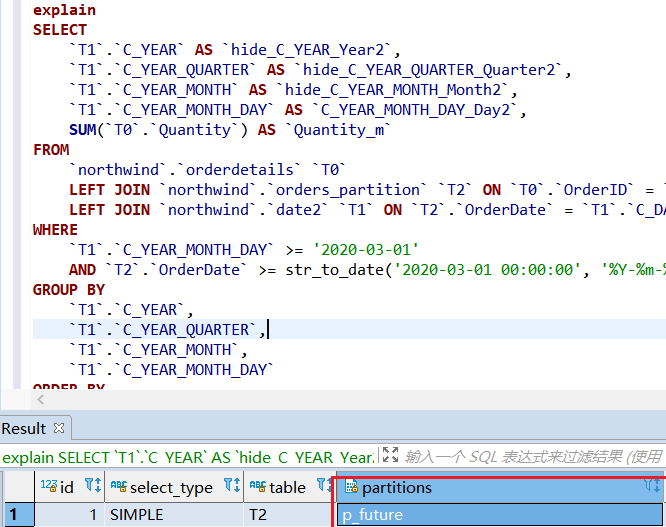This screenshot has width=666, height=527.
Task: Select the select_type column header
Action: (x=174, y=487)
